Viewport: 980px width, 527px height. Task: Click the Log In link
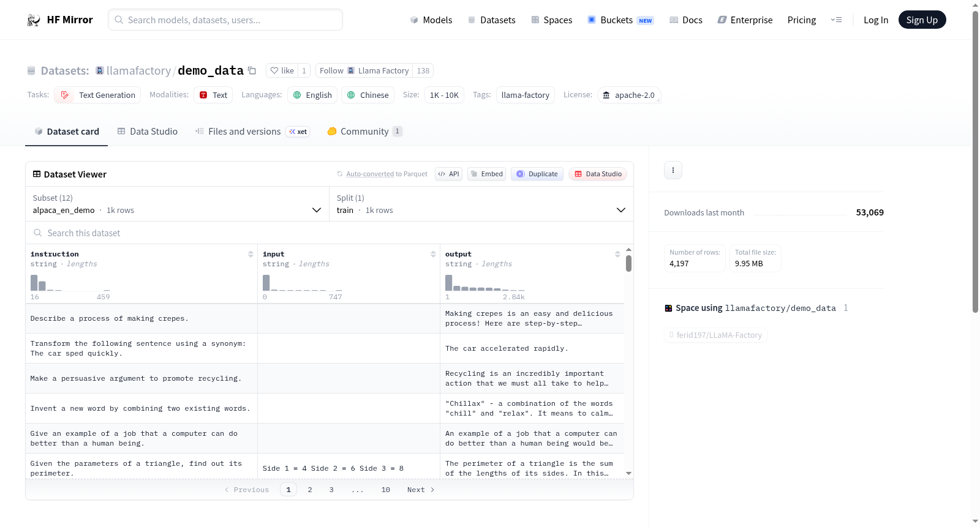coord(876,20)
